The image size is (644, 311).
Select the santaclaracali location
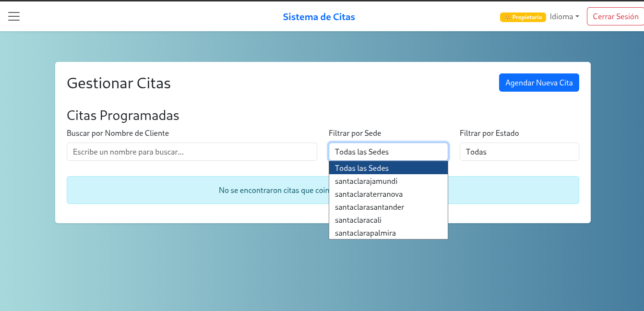click(x=358, y=220)
